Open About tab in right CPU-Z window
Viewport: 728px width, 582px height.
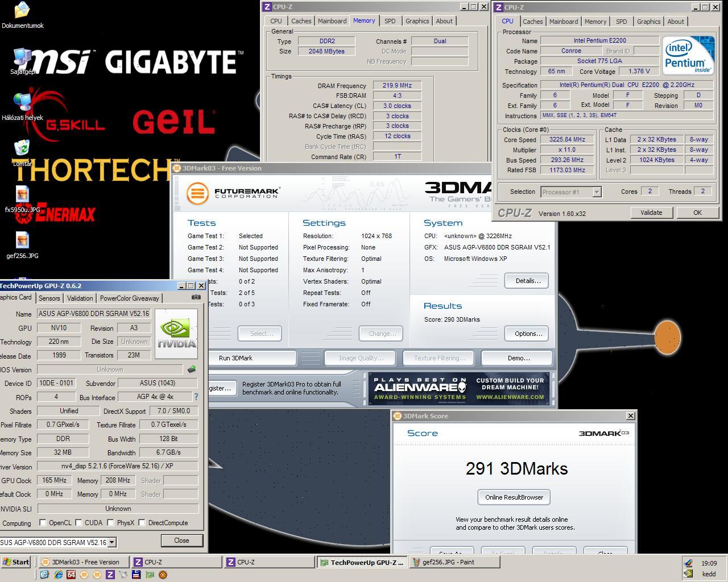(676, 22)
